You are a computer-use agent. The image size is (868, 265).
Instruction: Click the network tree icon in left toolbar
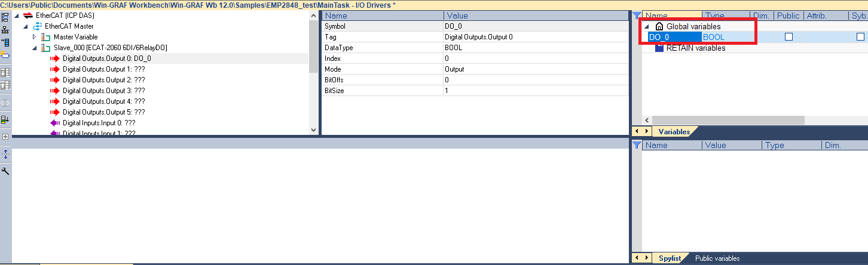(x=5, y=30)
